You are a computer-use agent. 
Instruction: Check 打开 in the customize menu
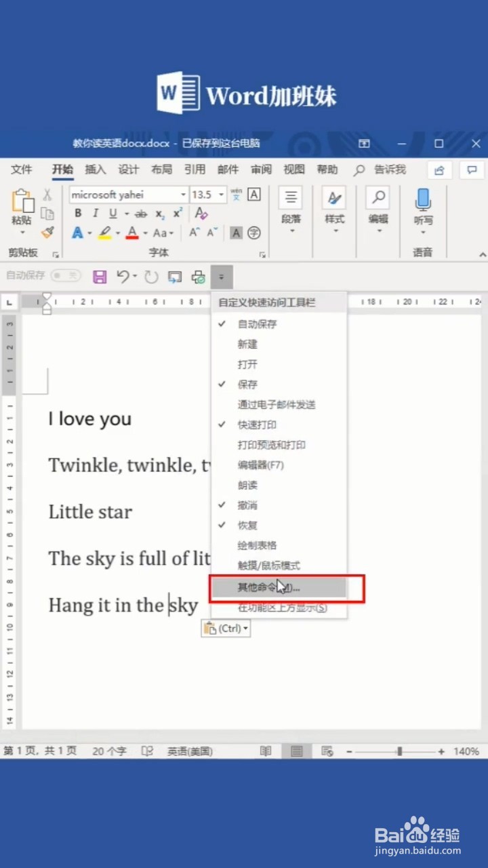click(279, 364)
